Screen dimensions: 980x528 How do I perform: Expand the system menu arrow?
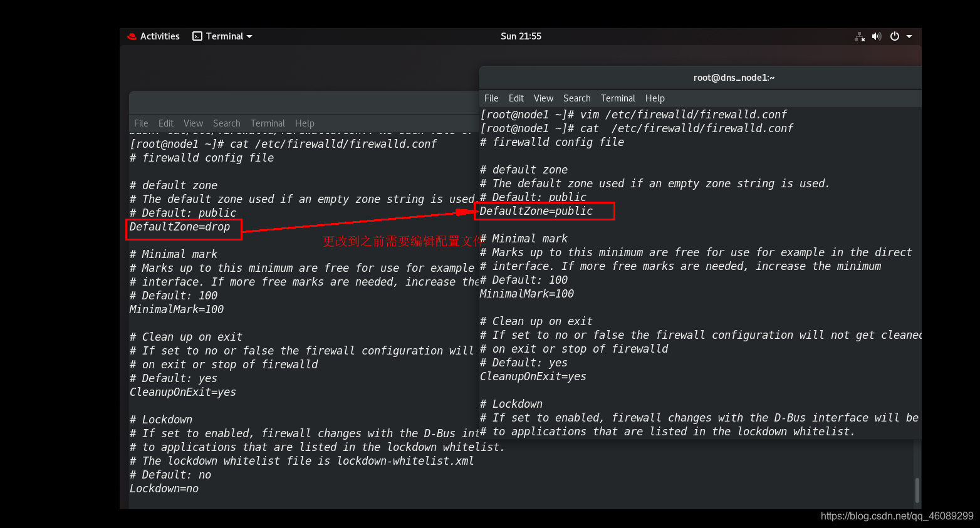coord(909,36)
